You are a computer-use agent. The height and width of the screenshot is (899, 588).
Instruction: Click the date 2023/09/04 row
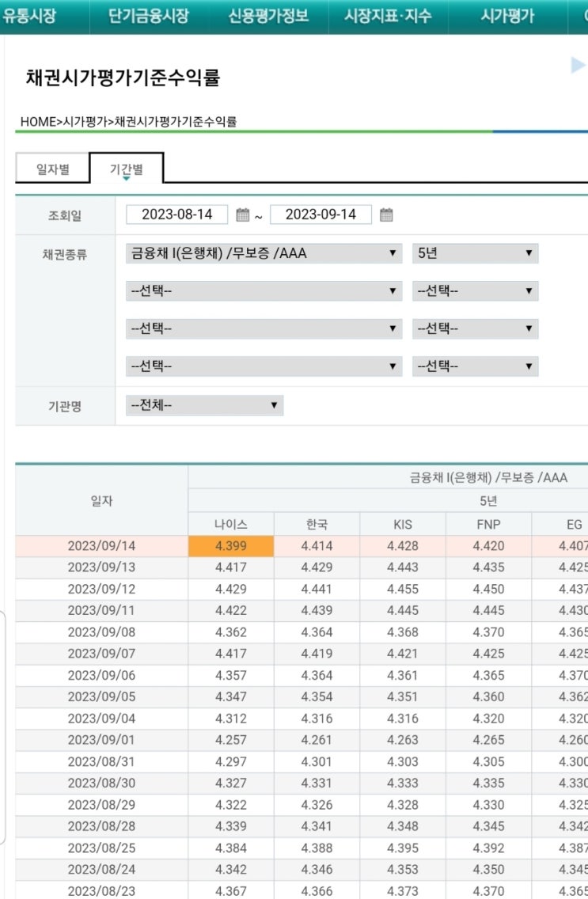coord(101,719)
